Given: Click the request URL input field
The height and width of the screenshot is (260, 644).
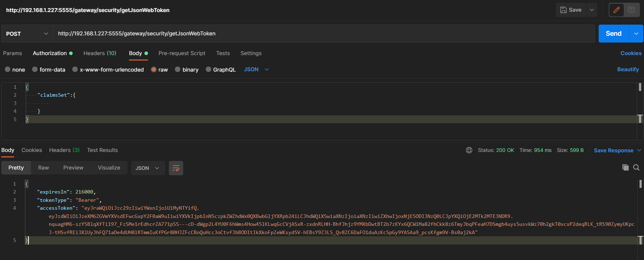Looking at the screenshot, I should tap(322, 34).
